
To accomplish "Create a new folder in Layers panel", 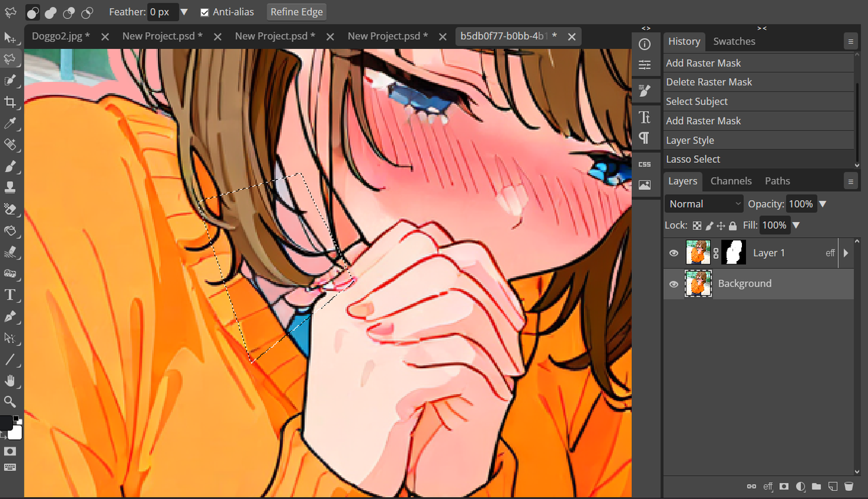I will pos(816,486).
